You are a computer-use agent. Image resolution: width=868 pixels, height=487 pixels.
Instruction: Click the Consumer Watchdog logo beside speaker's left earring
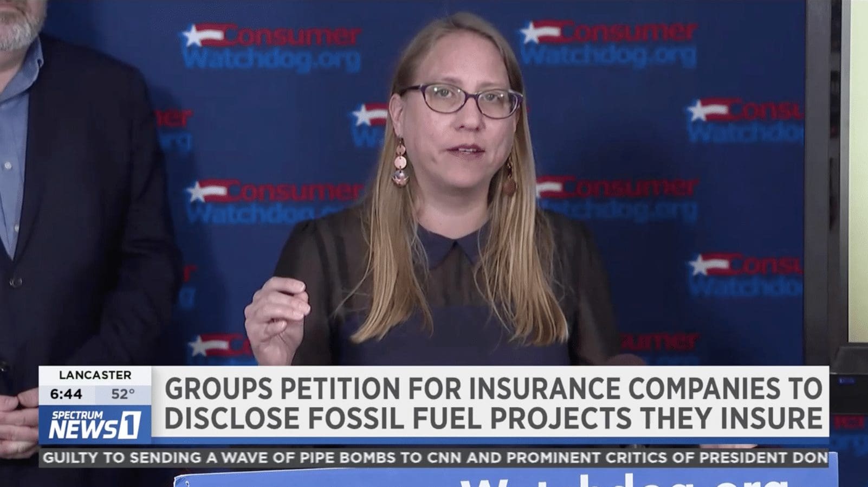(x=274, y=201)
